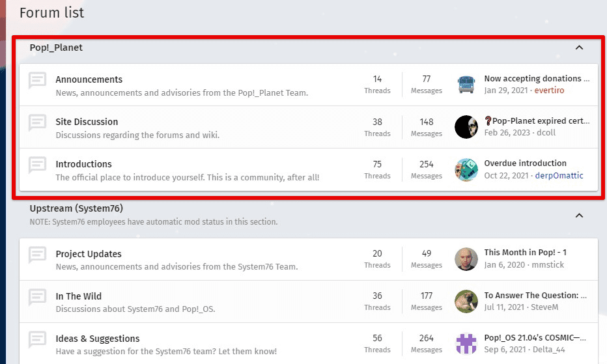Collapse the Upstream (System76) category
This screenshot has height=364, width=607.
579,215
